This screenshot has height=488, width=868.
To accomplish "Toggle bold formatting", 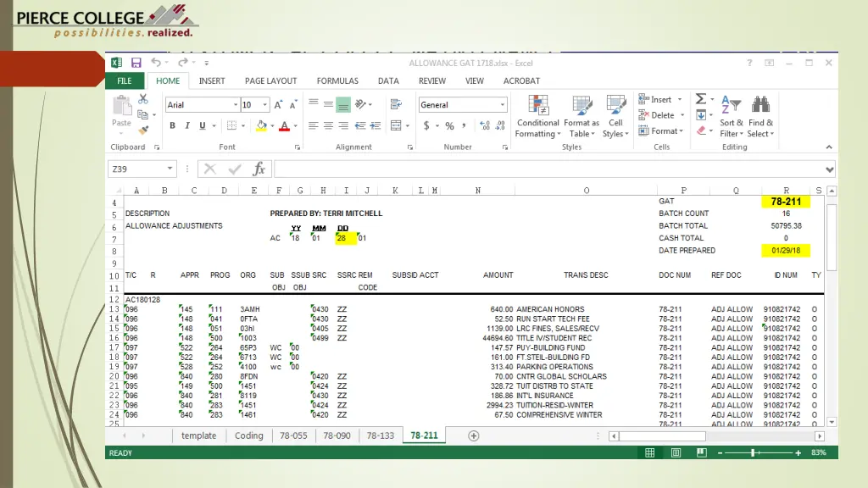I will pos(172,125).
